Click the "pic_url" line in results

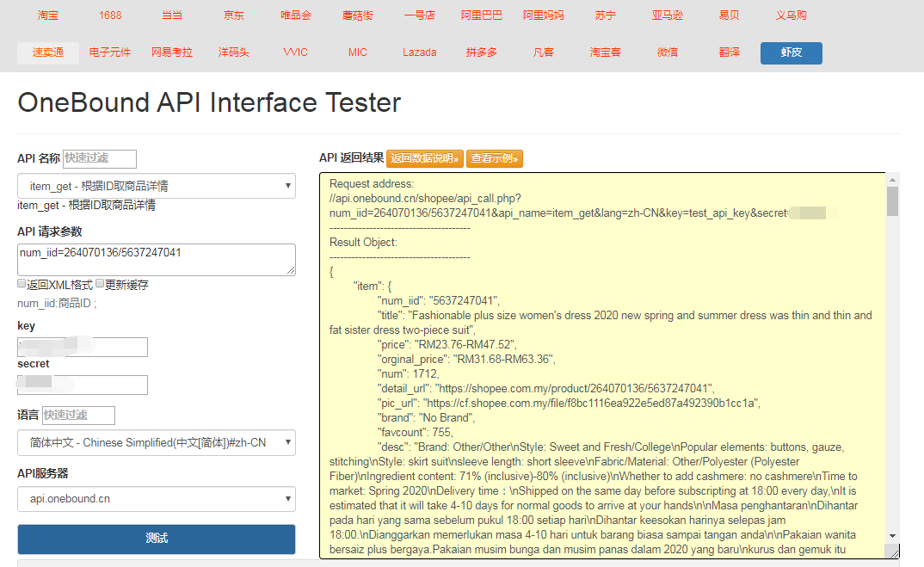569,404
